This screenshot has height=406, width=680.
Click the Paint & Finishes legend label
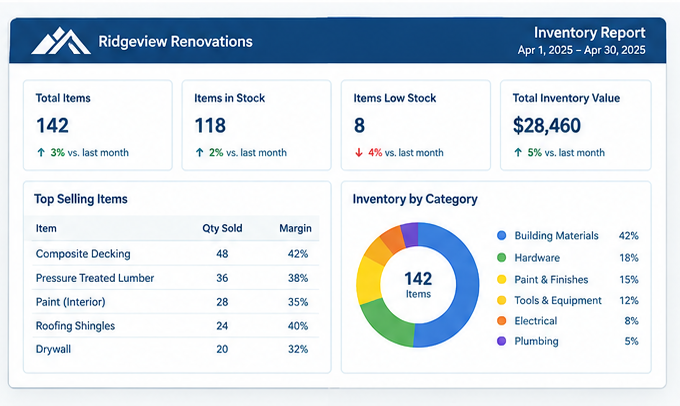point(551,279)
